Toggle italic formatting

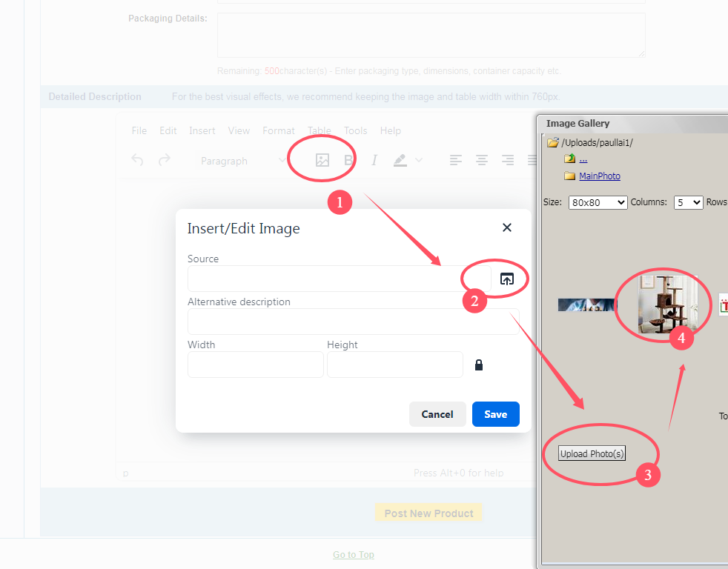pos(374,160)
